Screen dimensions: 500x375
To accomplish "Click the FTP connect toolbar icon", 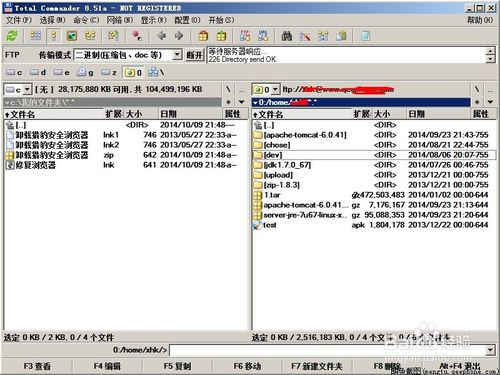I will pyautogui.click(x=245, y=36).
